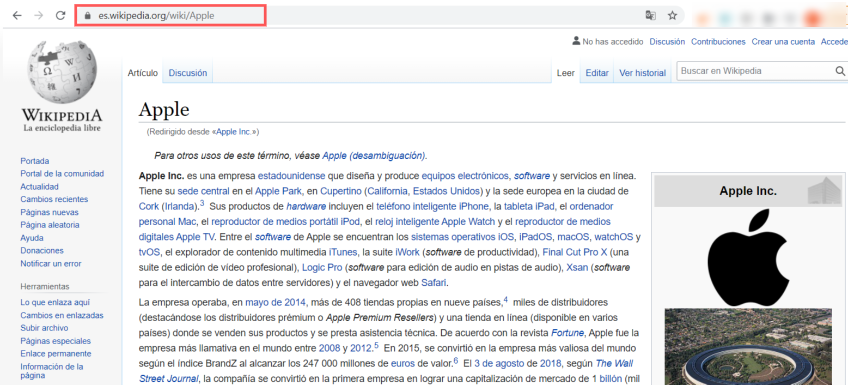Reload the page with the refresh icon

pyautogui.click(x=61, y=16)
